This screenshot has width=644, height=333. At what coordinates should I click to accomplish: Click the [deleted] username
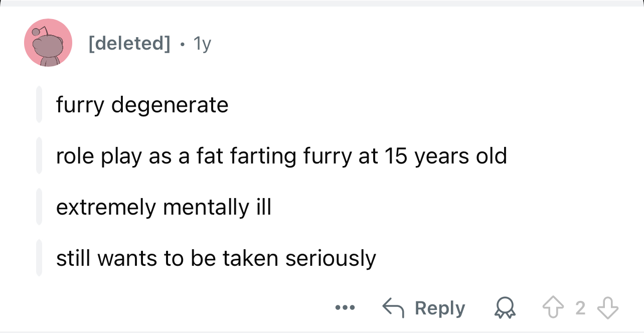click(129, 44)
